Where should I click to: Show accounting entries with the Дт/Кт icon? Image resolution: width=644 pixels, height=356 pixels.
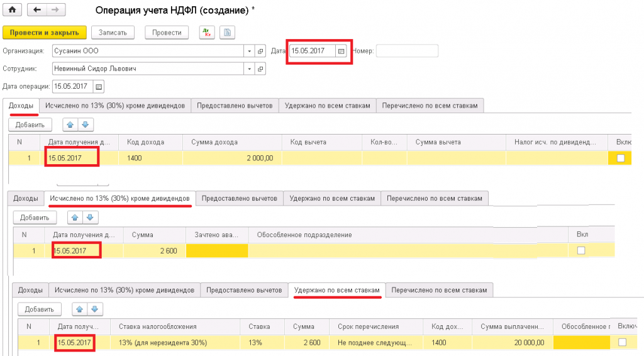(206, 33)
